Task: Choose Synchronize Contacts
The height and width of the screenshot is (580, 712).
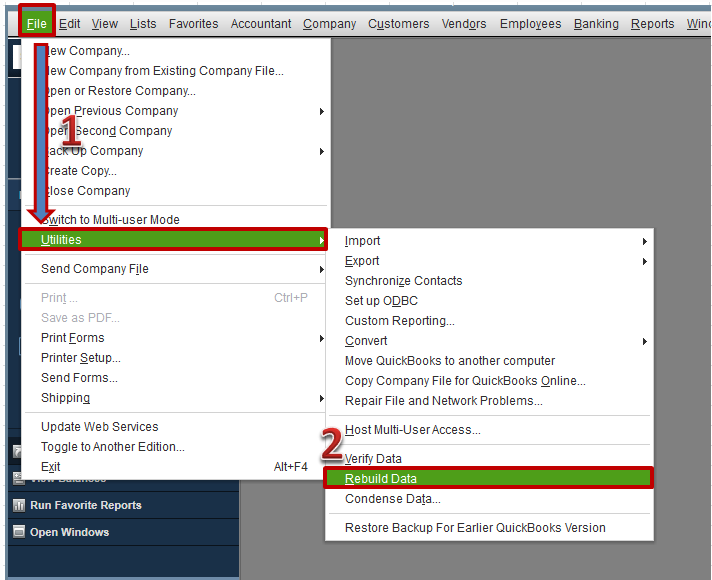Action: [x=404, y=281]
